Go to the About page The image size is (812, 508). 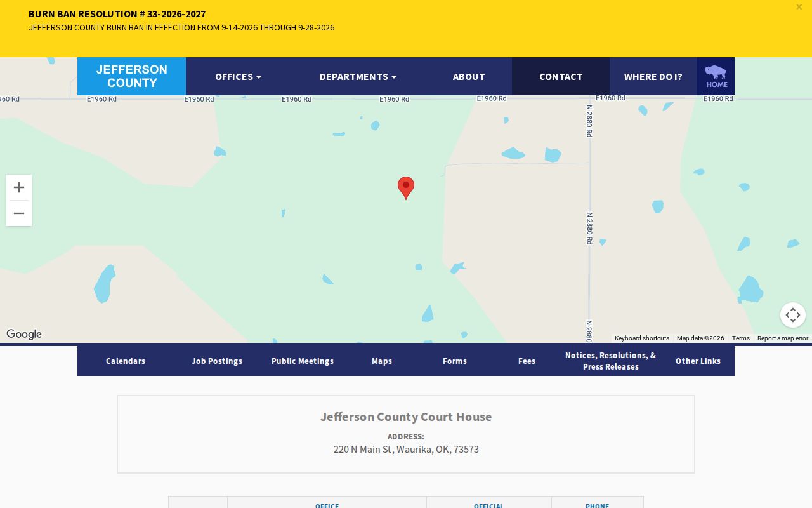pos(469,76)
